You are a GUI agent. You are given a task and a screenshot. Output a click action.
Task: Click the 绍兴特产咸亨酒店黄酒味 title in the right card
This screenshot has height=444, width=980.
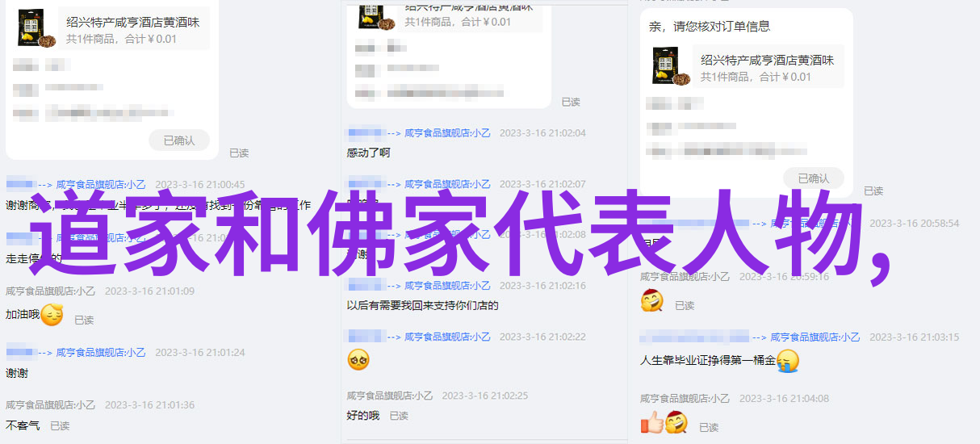768,60
